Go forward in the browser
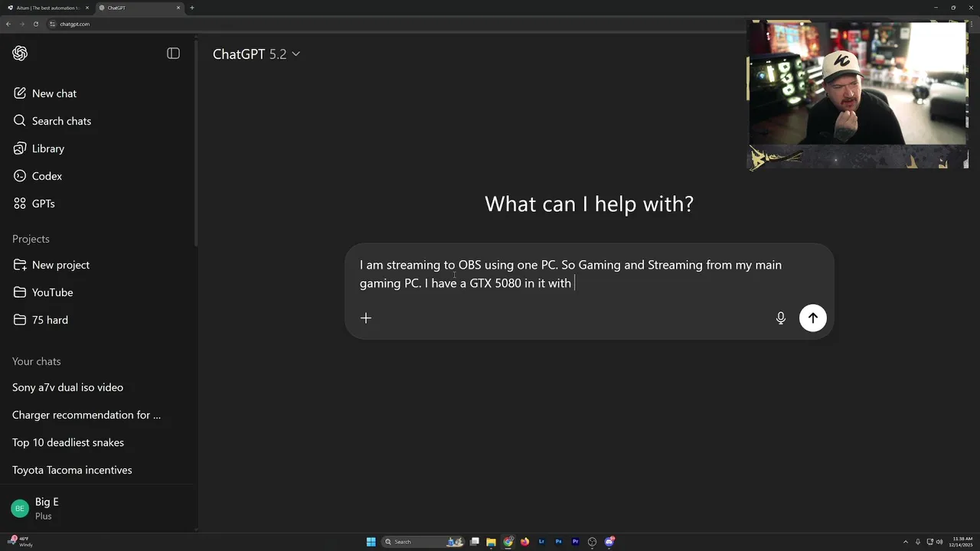The image size is (980, 551). point(22,24)
